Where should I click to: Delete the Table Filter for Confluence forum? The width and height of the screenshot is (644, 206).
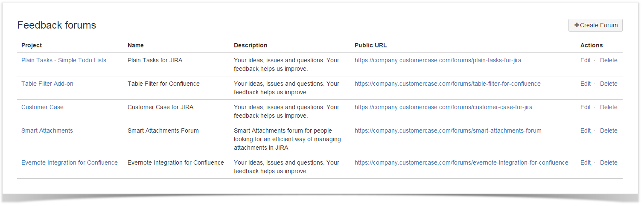pos(609,84)
